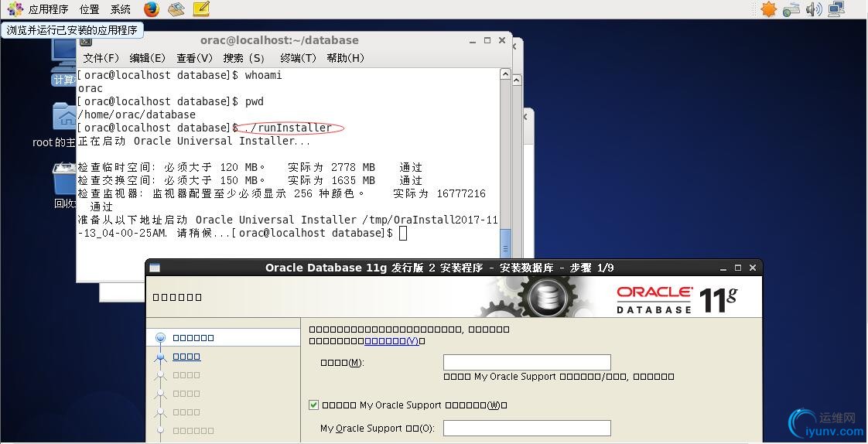The height and width of the screenshot is (444, 868).
Task: Open the 系统 system menu
Action: [121, 9]
